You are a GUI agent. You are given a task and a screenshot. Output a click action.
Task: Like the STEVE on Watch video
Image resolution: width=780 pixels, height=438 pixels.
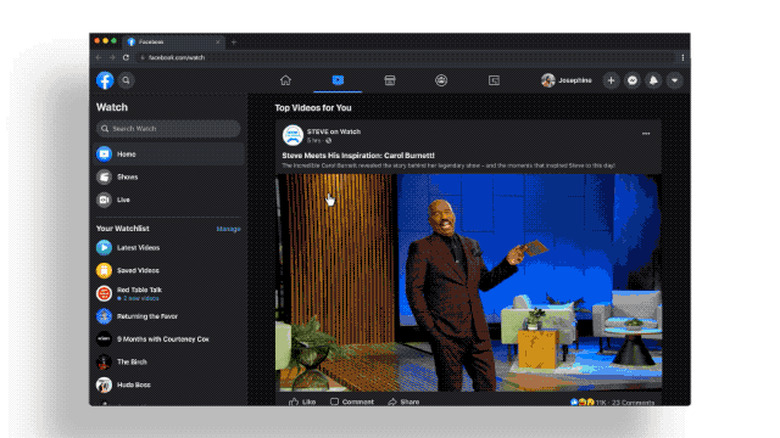pos(302,402)
